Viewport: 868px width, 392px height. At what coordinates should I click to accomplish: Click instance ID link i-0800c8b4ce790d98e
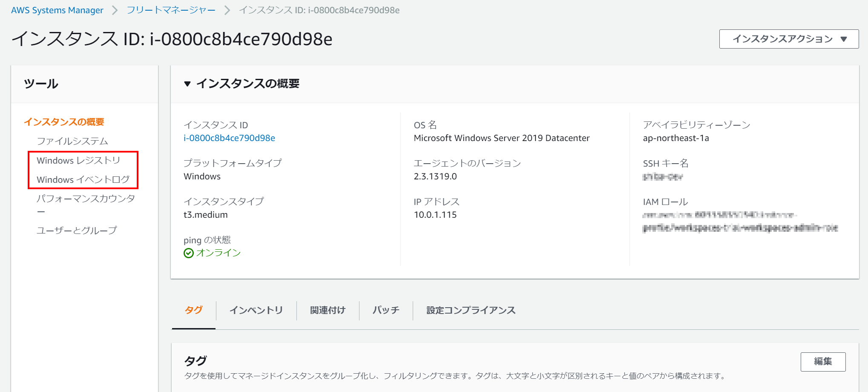(x=229, y=138)
